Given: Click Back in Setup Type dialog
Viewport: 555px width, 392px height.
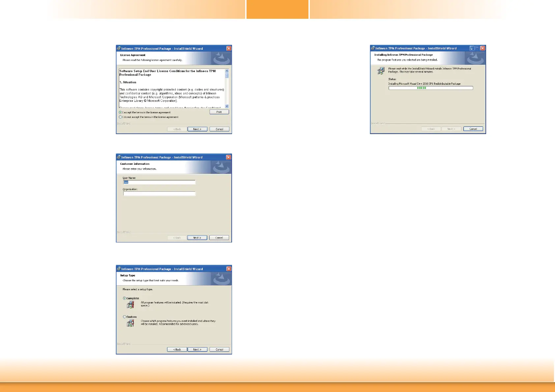Looking at the screenshot, I should pyautogui.click(x=177, y=350).
